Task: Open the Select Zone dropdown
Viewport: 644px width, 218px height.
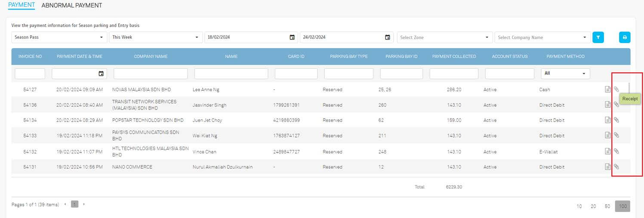Action: click(444, 37)
